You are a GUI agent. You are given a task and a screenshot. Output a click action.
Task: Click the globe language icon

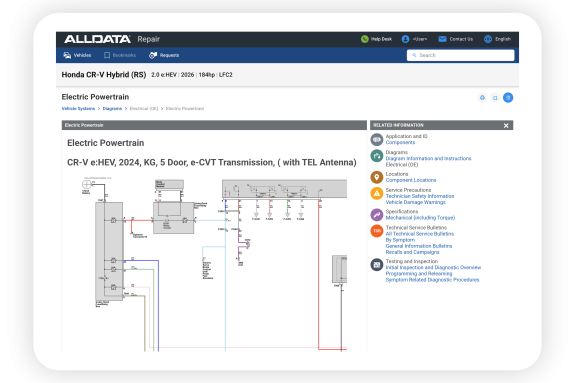(x=488, y=39)
